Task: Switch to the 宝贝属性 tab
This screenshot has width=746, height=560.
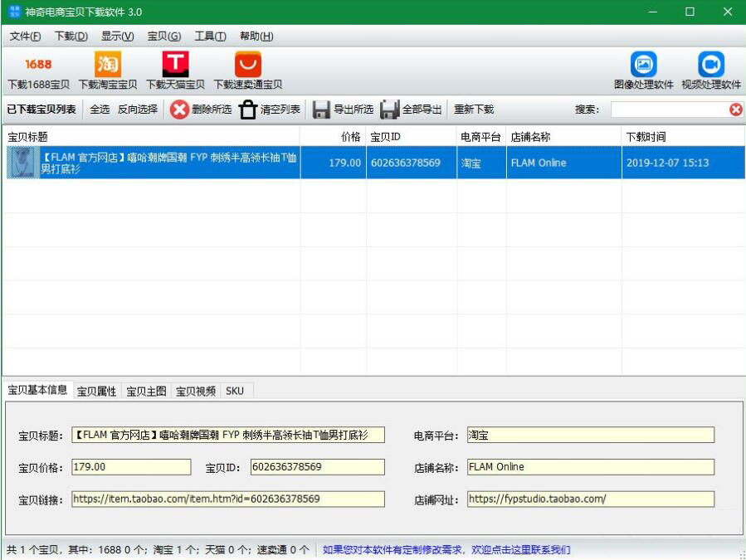Action: coord(97,392)
